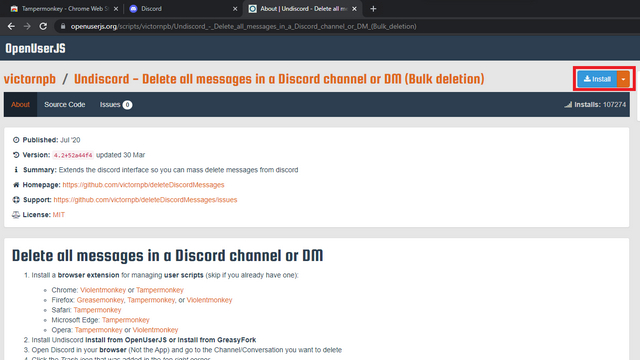Go forward using the browser forward arrow
This screenshot has width=640, height=360.
(x=27, y=26)
